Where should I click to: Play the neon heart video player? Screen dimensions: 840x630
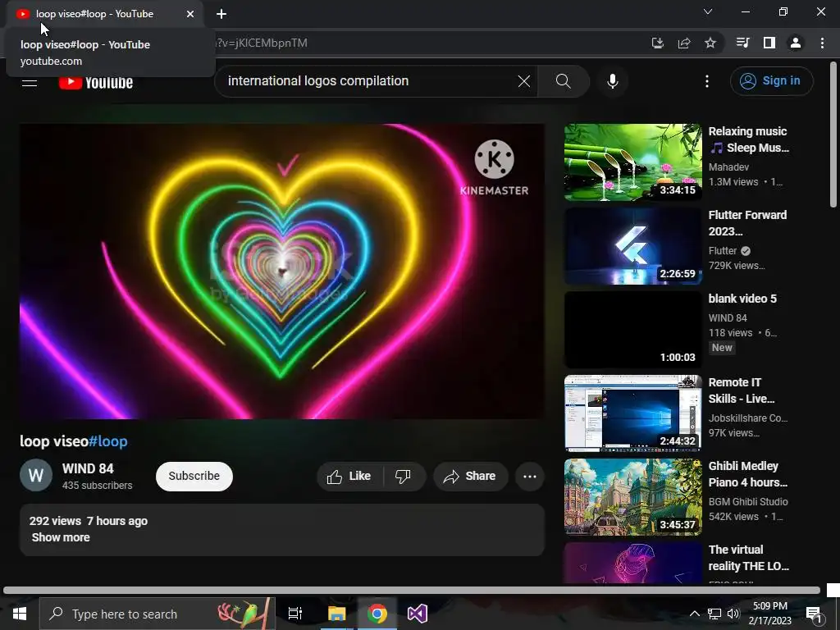pos(282,271)
